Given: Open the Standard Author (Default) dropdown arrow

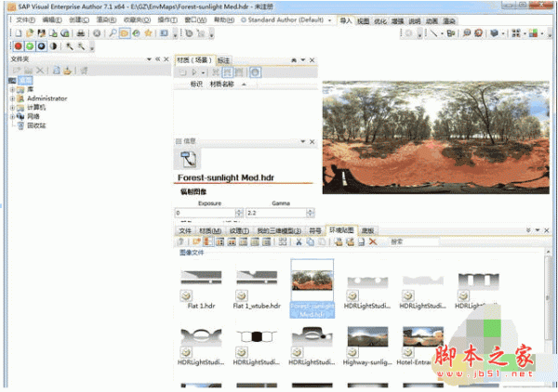Looking at the screenshot, I should click(x=329, y=20).
